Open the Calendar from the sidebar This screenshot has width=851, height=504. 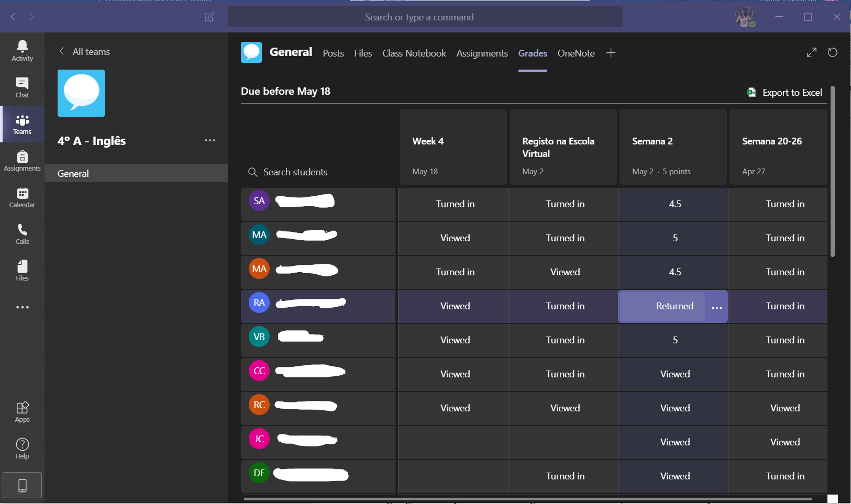pos(22,197)
